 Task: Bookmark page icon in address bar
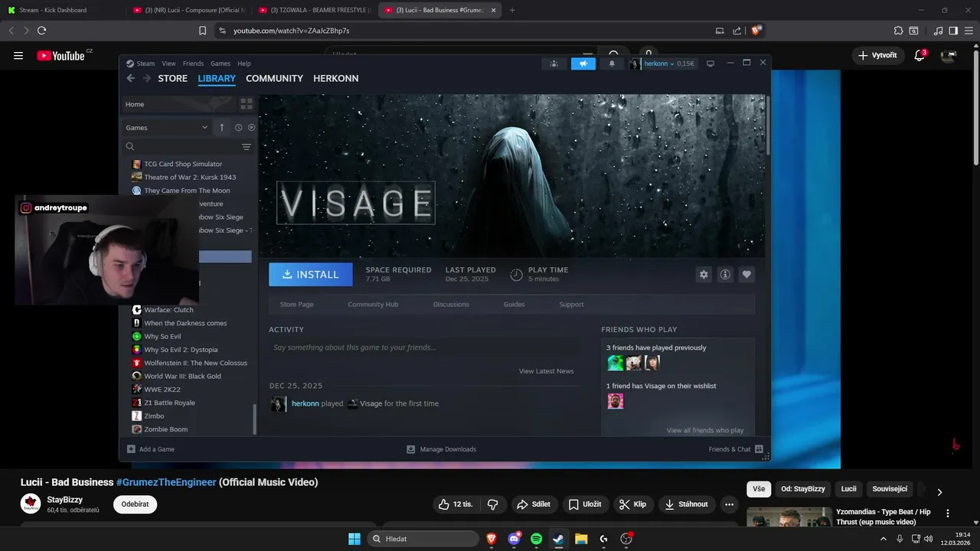(x=202, y=31)
